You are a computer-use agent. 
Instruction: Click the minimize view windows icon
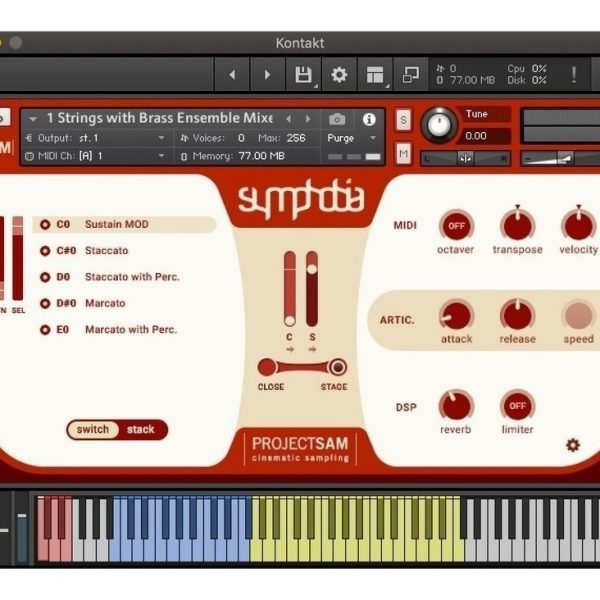pyautogui.click(x=411, y=75)
